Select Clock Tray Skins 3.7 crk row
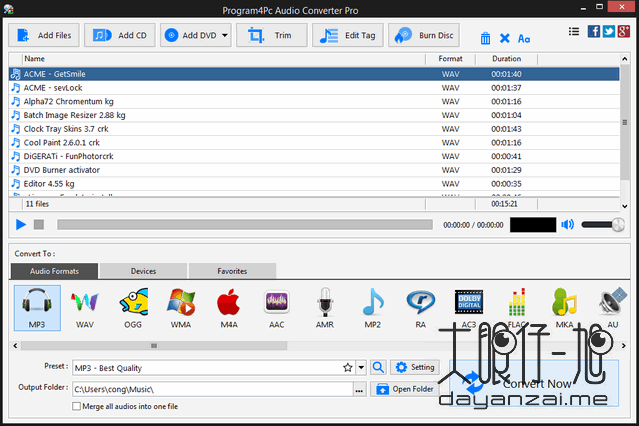This screenshot has height=426, width=639. tap(314, 129)
